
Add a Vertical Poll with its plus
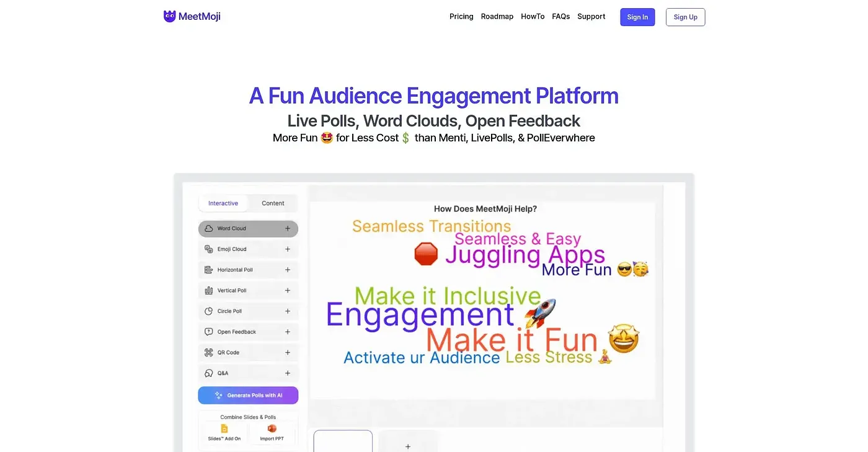click(x=288, y=291)
